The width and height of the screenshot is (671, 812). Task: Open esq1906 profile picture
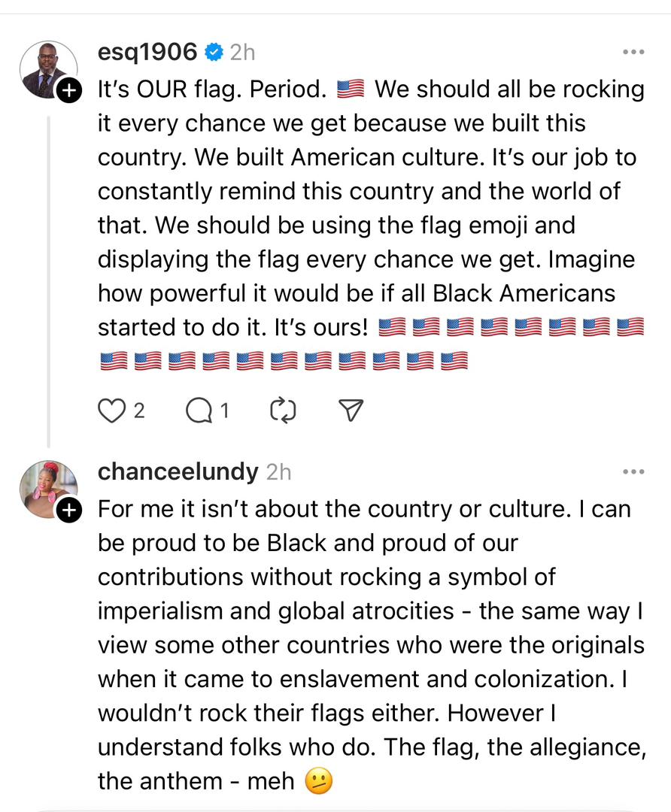47,69
